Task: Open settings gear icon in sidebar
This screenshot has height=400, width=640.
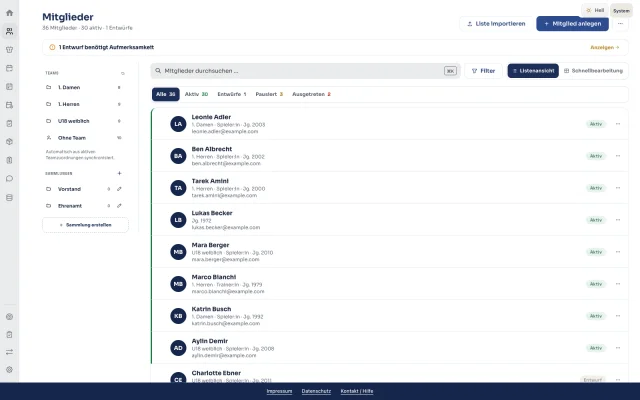Action: 9,369
